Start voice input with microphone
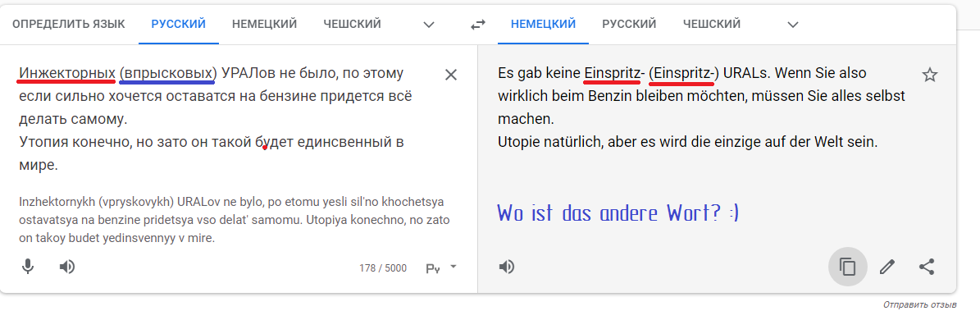This screenshot has width=980, height=320. (x=28, y=267)
